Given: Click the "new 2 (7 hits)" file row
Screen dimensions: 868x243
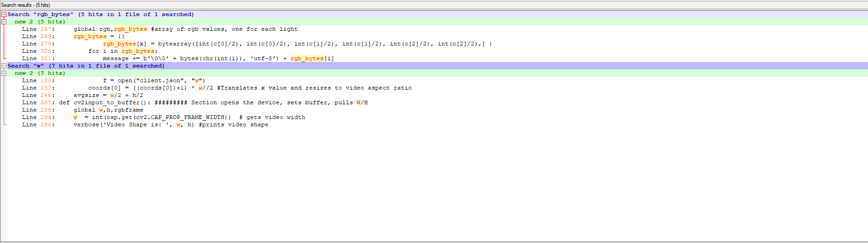Looking at the screenshot, I should (x=437, y=73).
